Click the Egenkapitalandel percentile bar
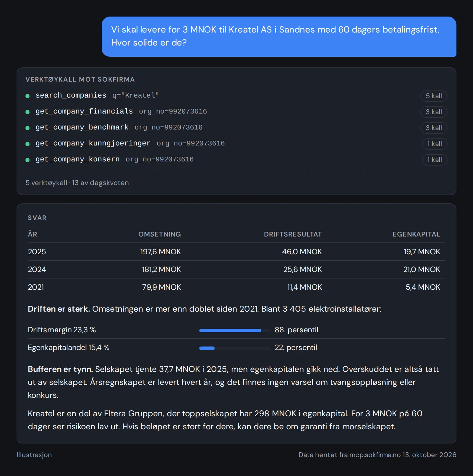Viewport: 473px width, 476px height. [x=234, y=348]
